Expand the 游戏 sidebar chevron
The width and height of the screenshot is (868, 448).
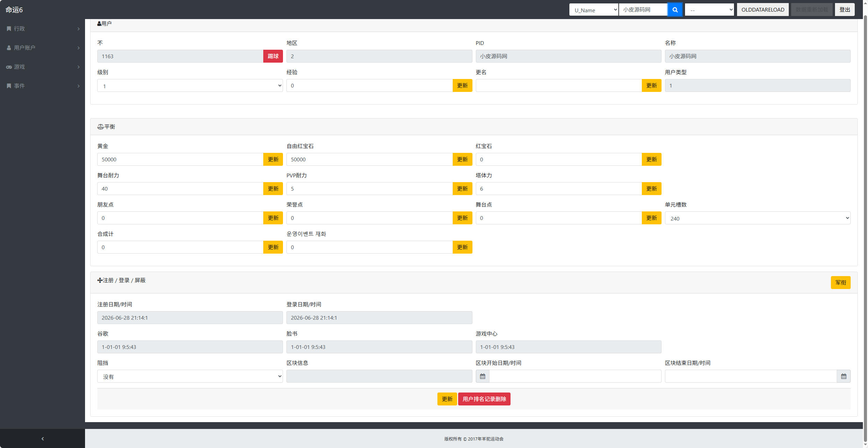tap(79, 67)
